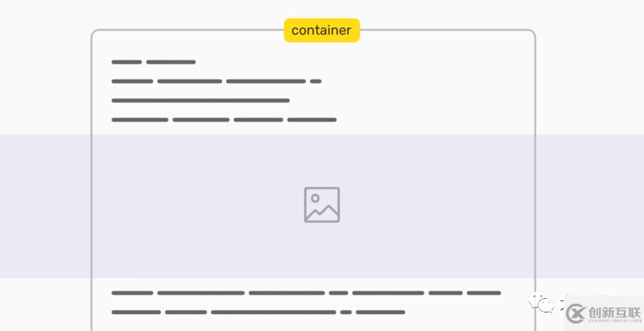Click the yellow container label
The height and width of the screenshot is (331, 644).
click(322, 31)
